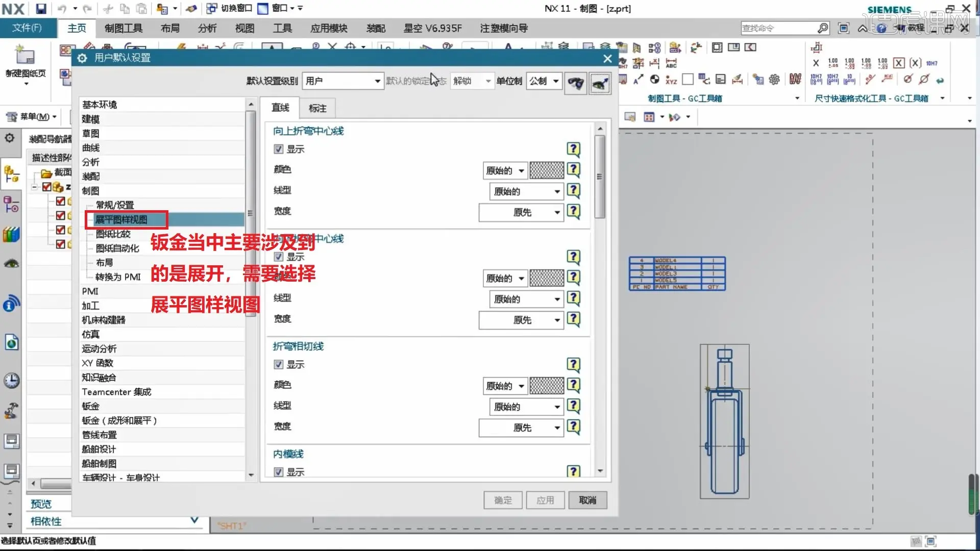This screenshot has height=551, width=980.
Task: Click help icon beside first Color row
Action: pos(573,170)
